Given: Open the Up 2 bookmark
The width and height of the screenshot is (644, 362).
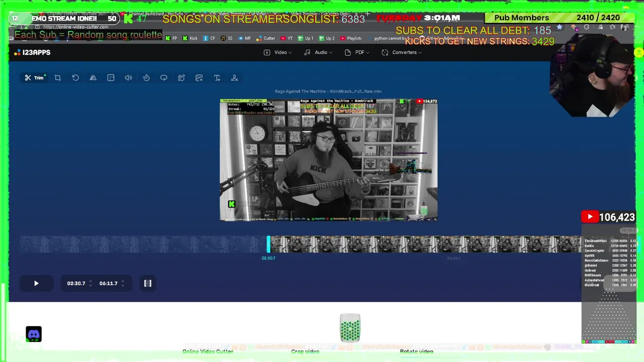Looking at the screenshot, I should click(327, 38).
